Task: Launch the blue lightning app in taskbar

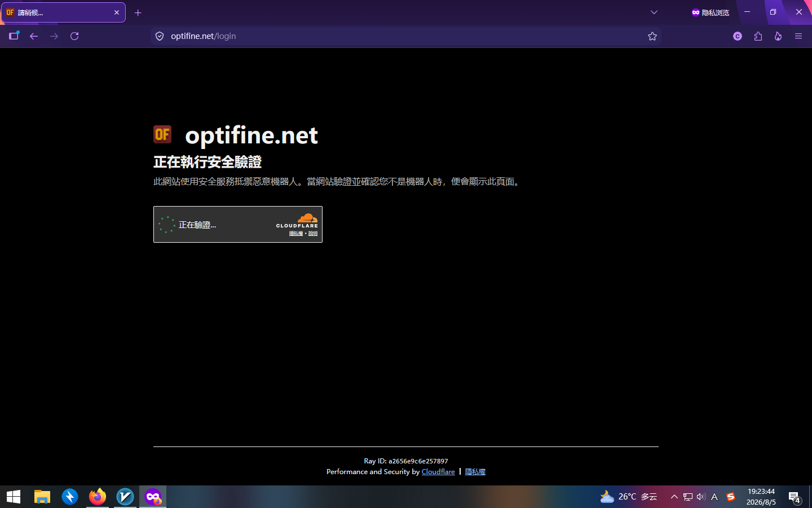Action: point(70,497)
